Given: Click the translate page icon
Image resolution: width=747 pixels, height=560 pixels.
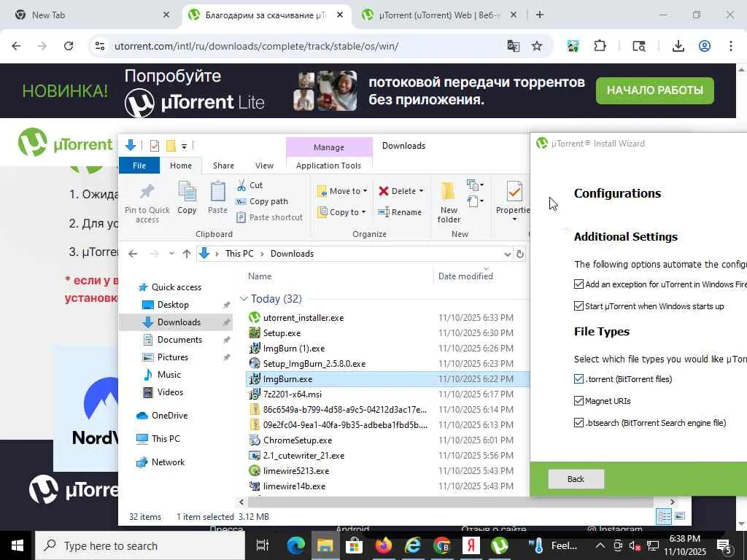Looking at the screenshot, I should 513,46.
